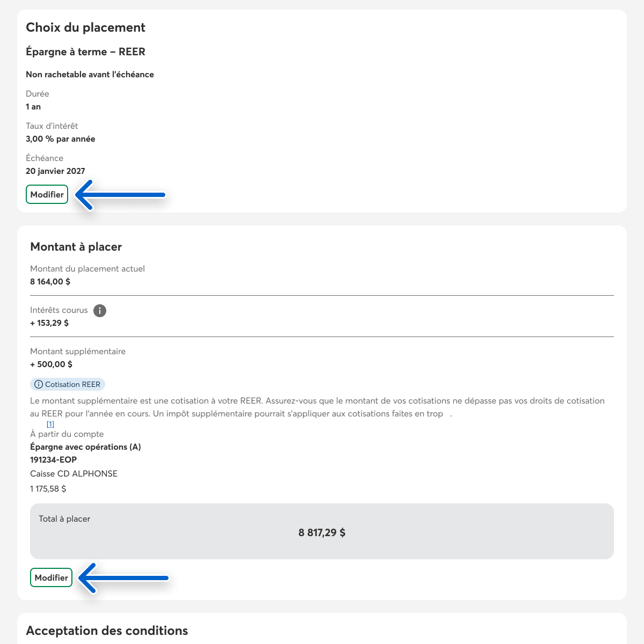Click the Caisse CD ALPHONSE text
The image size is (644, 644).
click(x=74, y=474)
